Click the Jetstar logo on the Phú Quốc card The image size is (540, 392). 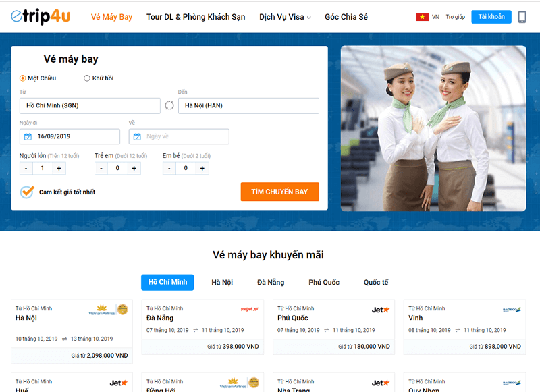click(381, 310)
